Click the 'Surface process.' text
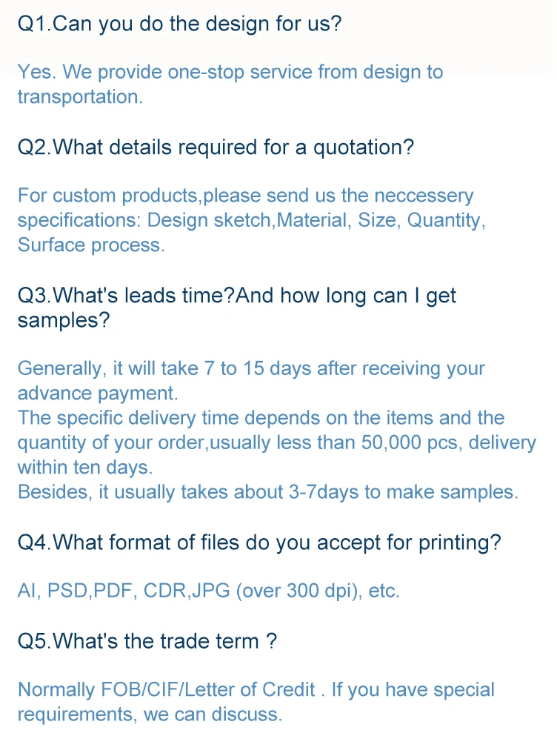The image size is (557, 756). 91,245
